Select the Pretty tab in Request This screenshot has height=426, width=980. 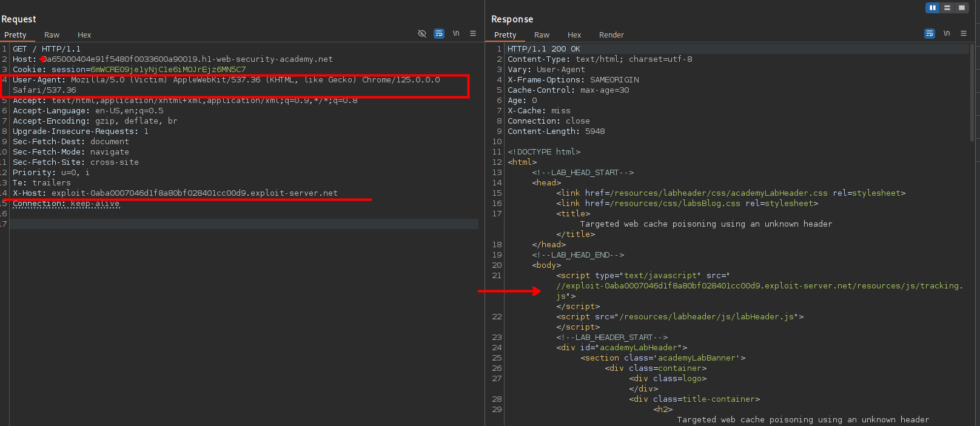point(15,35)
